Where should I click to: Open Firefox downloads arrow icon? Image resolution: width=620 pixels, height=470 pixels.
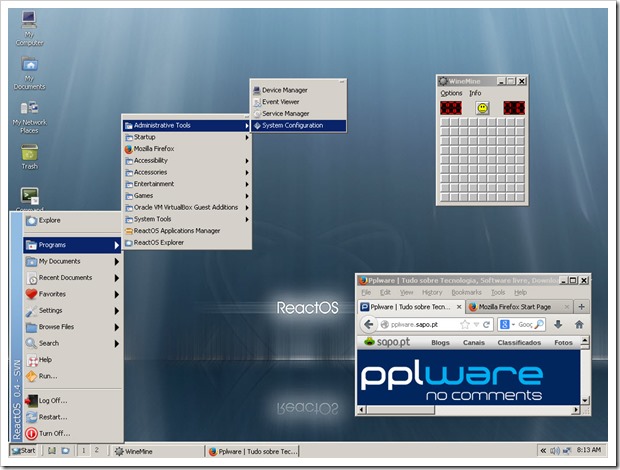click(x=558, y=325)
